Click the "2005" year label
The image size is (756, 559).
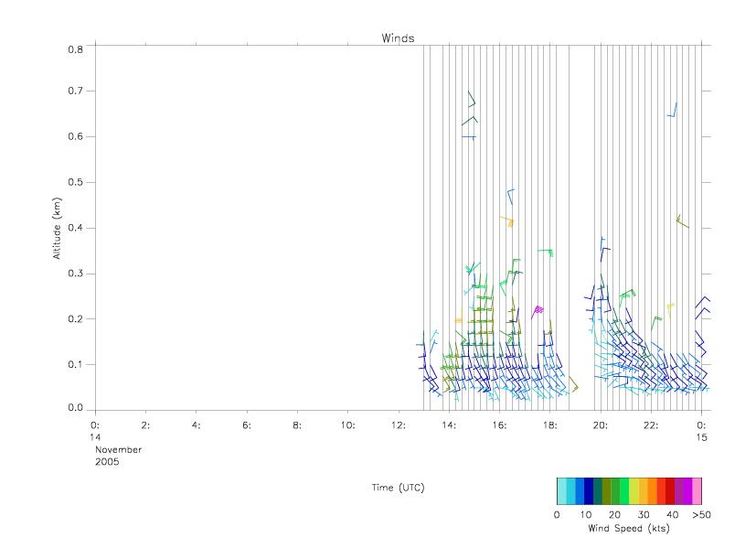(x=107, y=461)
